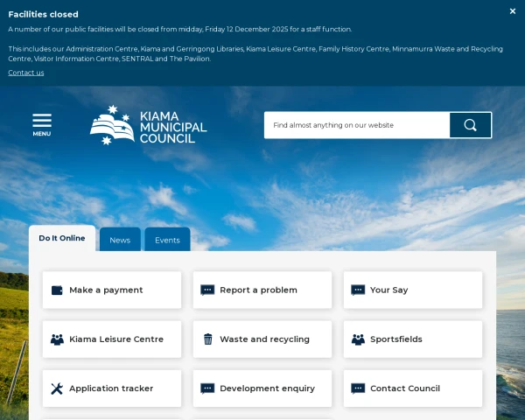Open the Sportsfields tile

pos(412,339)
